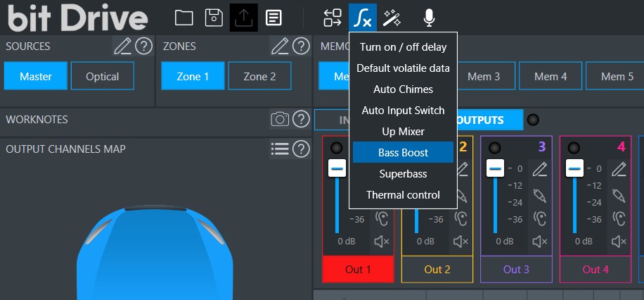
Task: Click channel 3 RCA plug icon
Action: click(x=540, y=195)
